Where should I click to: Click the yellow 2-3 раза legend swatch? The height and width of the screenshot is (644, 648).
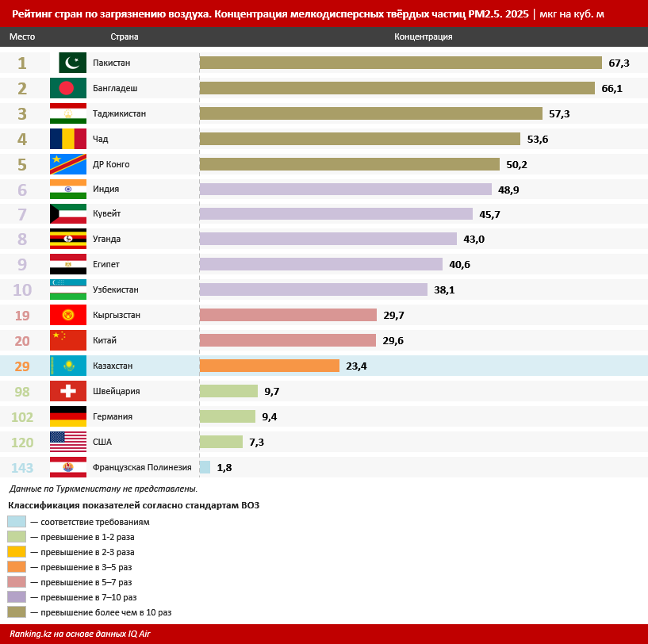click(17, 552)
